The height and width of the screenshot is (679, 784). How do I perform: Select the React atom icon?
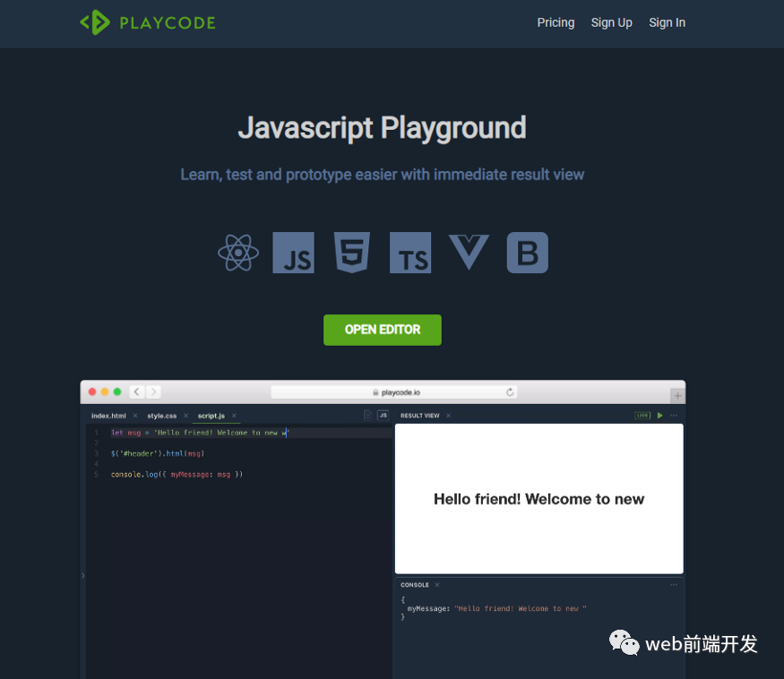pos(238,253)
